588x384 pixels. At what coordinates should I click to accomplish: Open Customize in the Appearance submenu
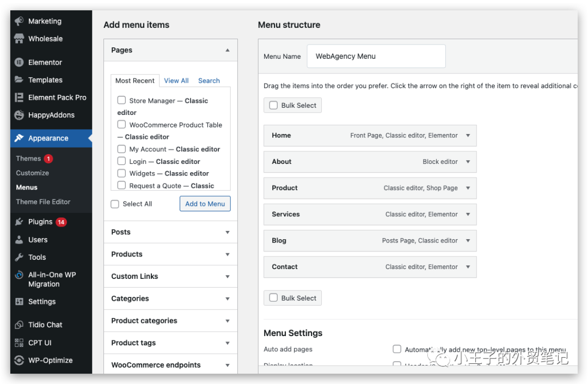tap(32, 173)
